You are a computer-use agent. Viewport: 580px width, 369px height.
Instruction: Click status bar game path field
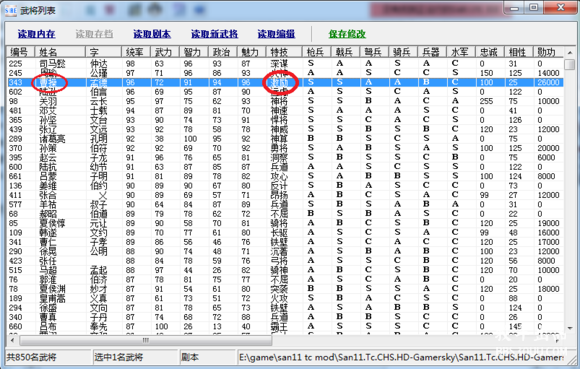click(402, 357)
